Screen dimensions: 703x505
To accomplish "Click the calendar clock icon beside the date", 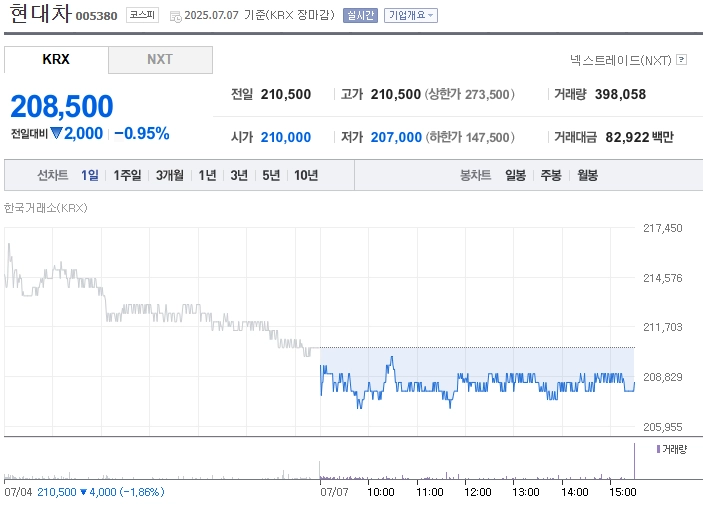I will (x=175, y=17).
